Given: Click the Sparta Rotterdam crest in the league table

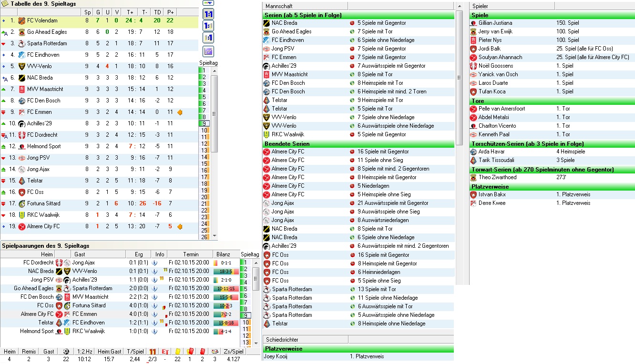Looking at the screenshot, I should (21, 43).
